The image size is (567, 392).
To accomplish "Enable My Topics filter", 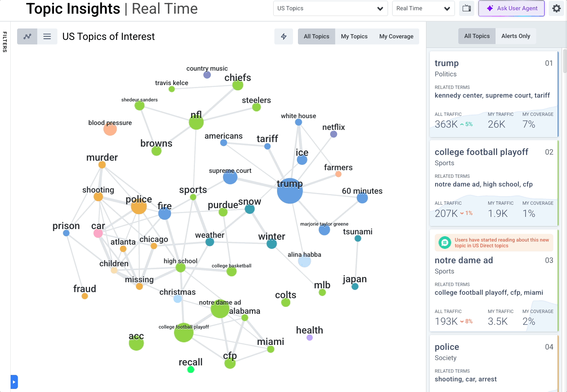I will [x=354, y=36].
